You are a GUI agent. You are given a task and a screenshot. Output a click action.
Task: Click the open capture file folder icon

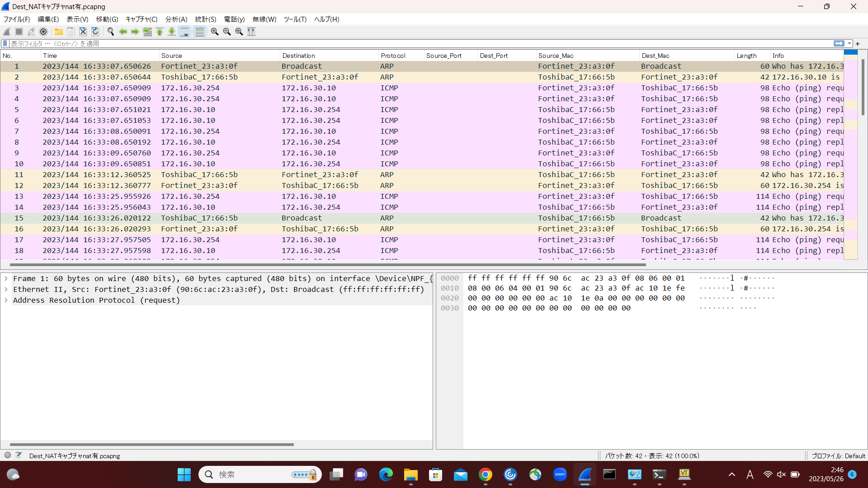59,32
